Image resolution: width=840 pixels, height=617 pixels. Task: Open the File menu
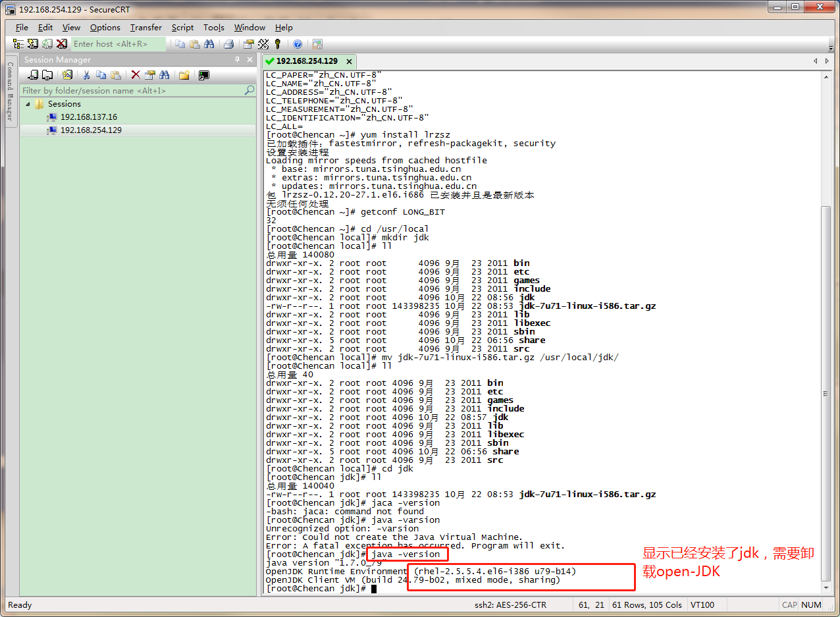point(22,27)
